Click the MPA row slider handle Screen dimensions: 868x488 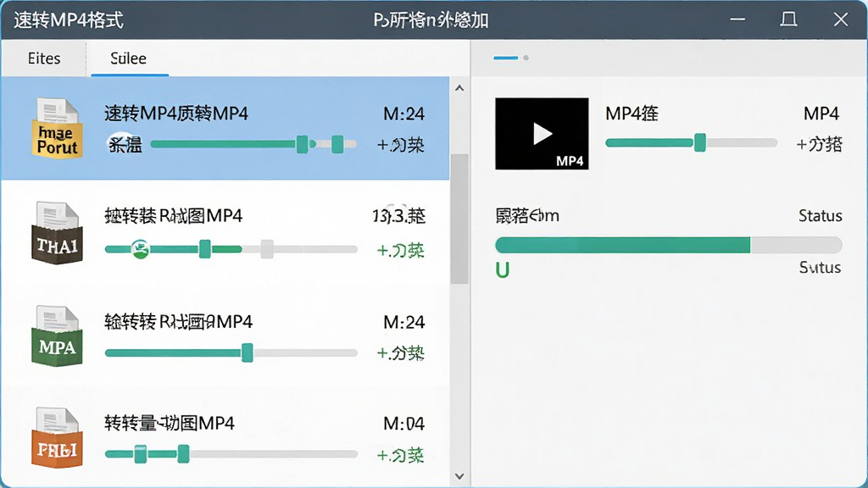click(247, 352)
